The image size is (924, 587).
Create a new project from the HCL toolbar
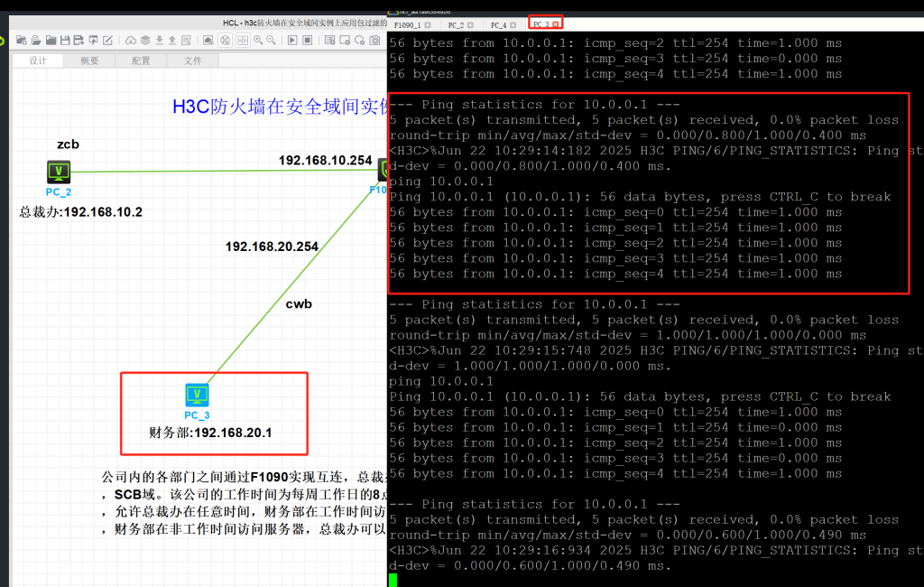click(22, 40)
